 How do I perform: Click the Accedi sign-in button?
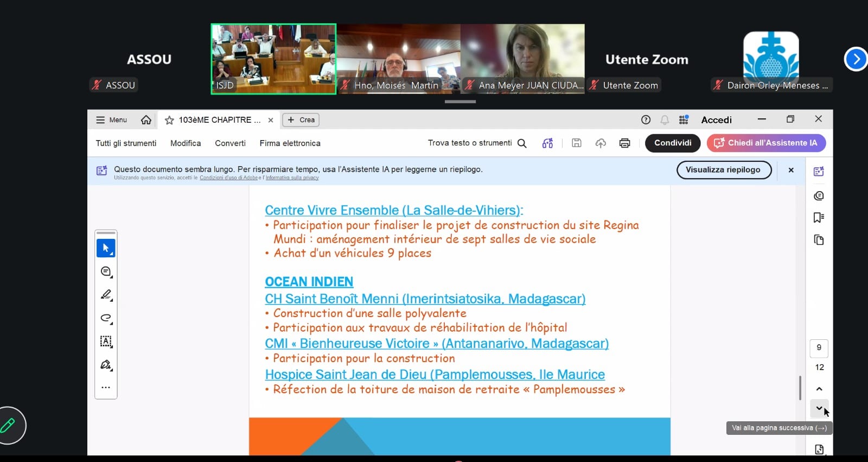point(717,120)
